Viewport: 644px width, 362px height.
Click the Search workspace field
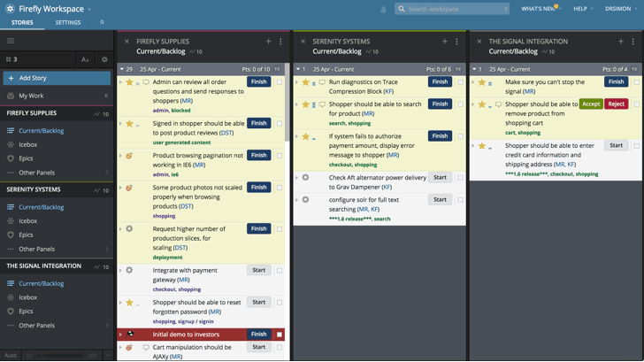452,9
